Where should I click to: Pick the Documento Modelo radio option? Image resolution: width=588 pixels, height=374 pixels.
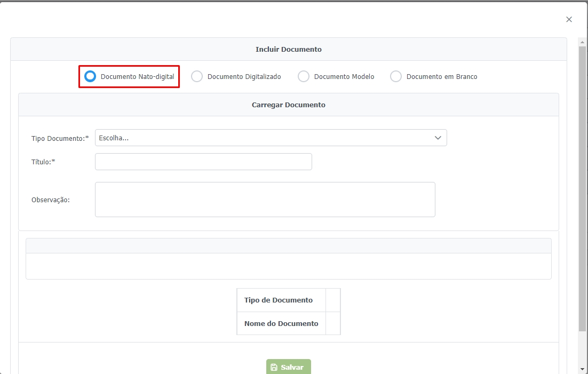click(x=304, y=76)
